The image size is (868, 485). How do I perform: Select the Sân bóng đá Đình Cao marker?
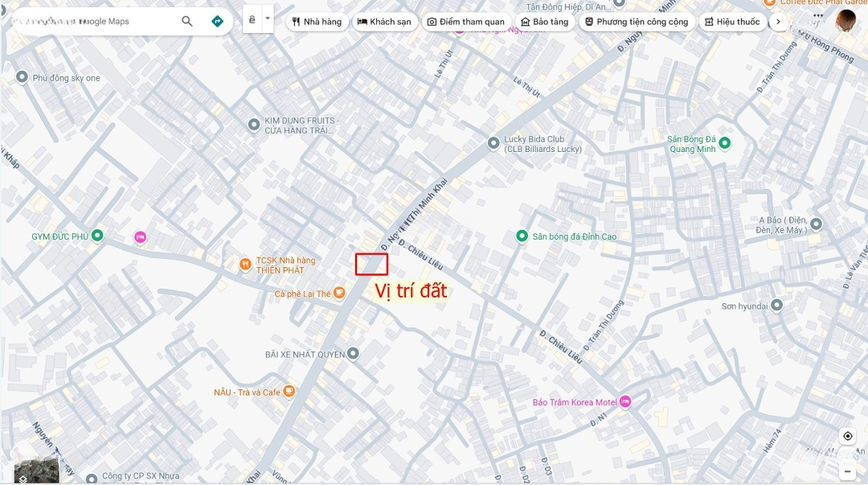pos(522,236)
